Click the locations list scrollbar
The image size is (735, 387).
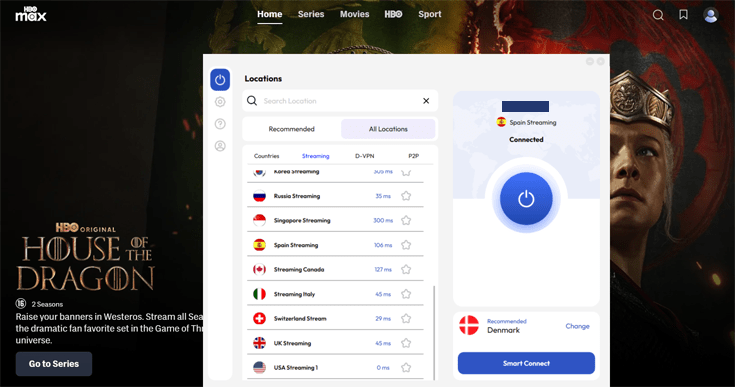(434, 333)
